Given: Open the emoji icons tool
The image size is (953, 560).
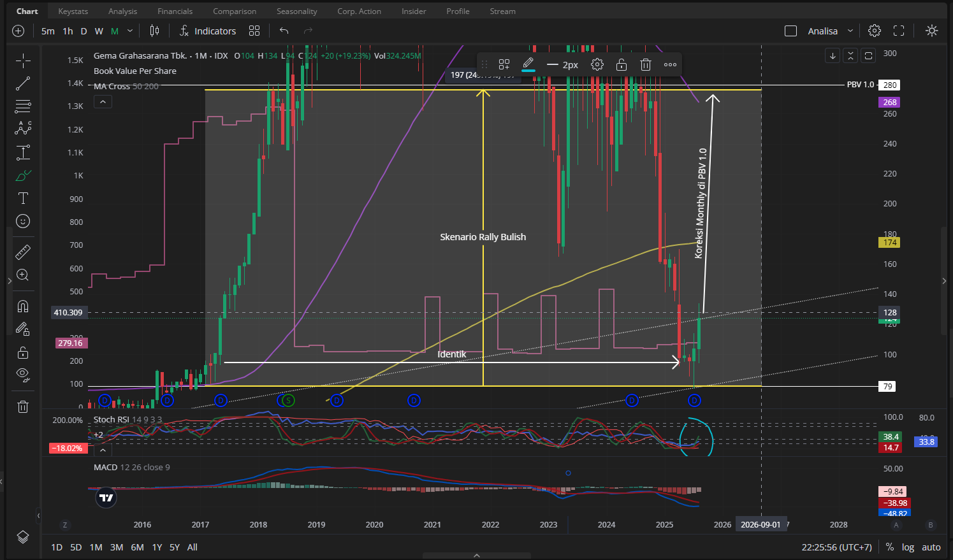Looking at the screenshot, I should click(x=23, y=221).
